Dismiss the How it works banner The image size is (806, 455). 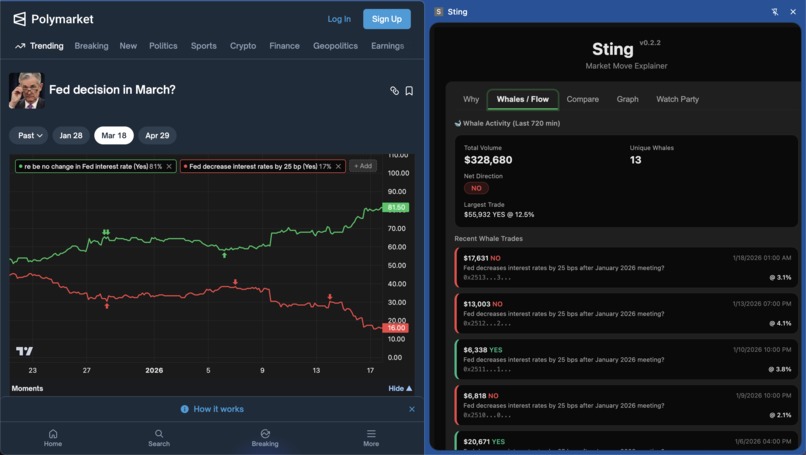point(412,409)
